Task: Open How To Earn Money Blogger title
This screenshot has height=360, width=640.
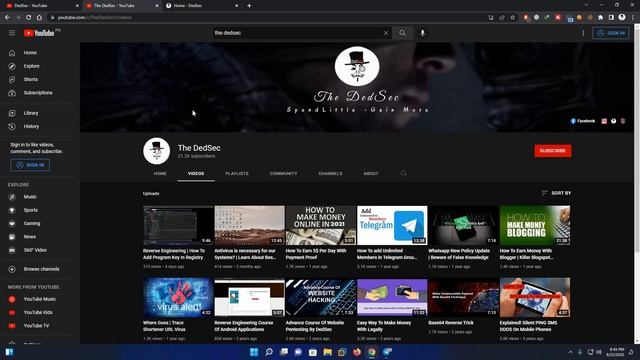Action: click(x=527, y=254)
